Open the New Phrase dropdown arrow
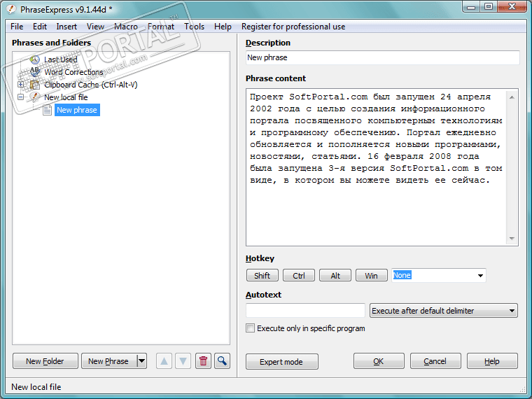Viewport: 532px width, 399px height. click(142, 361)
